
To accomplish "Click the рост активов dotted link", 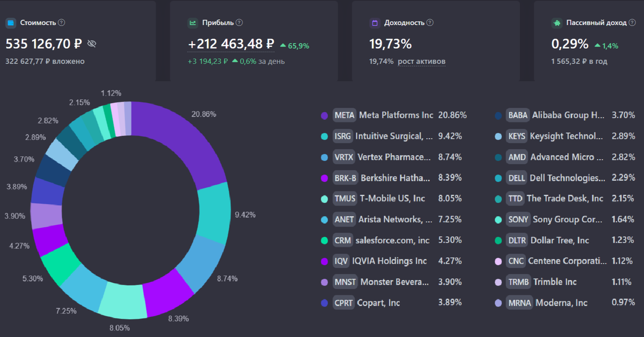I will pyautogui.click(x=421, y=61).
